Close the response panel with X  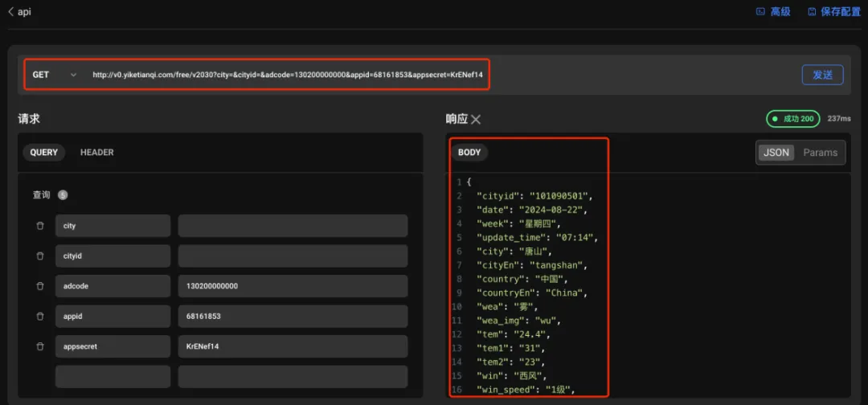(x=476, y=120)
